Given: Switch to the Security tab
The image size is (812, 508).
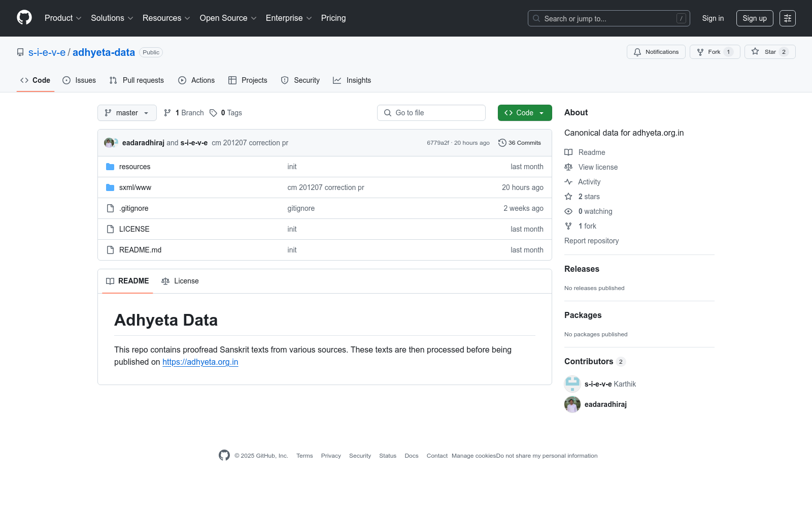Looking at the screenshot, I should tap(300, 80).
